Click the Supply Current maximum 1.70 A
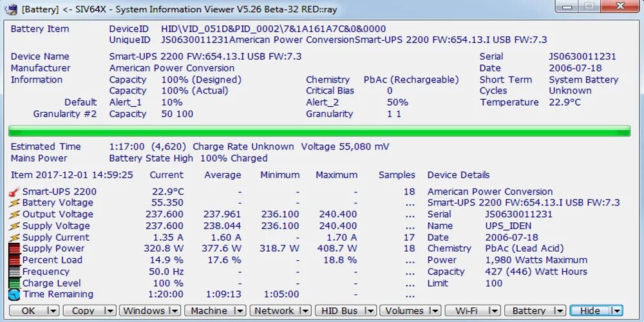 click(x=342, y=238)
